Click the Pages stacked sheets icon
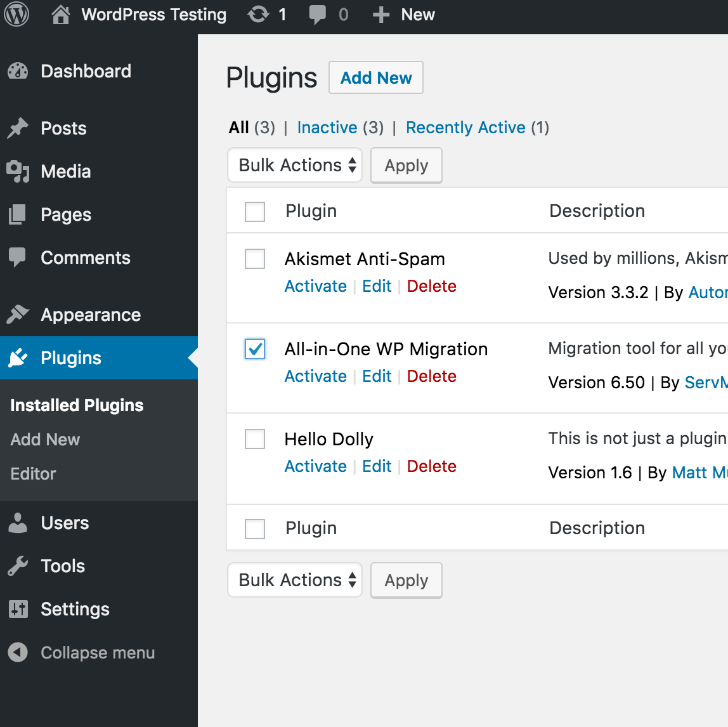Viewport: 728px width, 727px height. (x=18, y=214)
